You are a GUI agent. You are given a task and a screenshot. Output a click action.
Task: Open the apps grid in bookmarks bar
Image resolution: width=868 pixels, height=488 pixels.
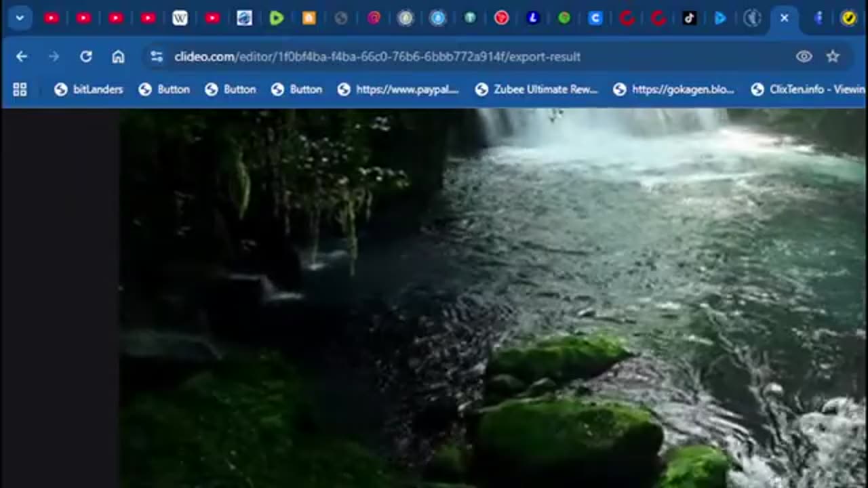[20, 89]
